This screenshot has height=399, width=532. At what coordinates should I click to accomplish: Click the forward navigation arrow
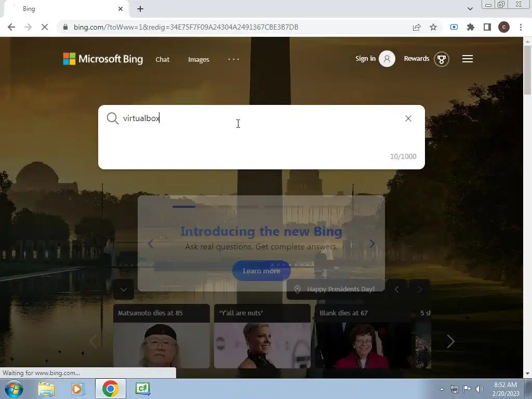28,27
